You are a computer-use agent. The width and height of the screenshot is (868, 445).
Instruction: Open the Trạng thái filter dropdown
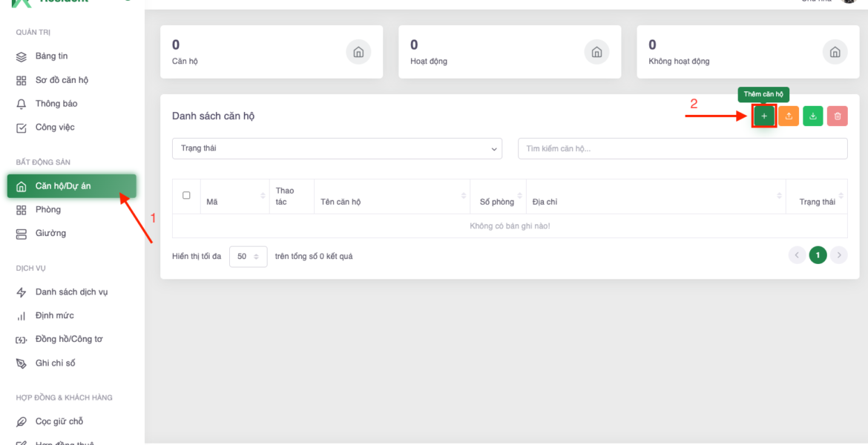pyautogui.click(x=337, y=148)
